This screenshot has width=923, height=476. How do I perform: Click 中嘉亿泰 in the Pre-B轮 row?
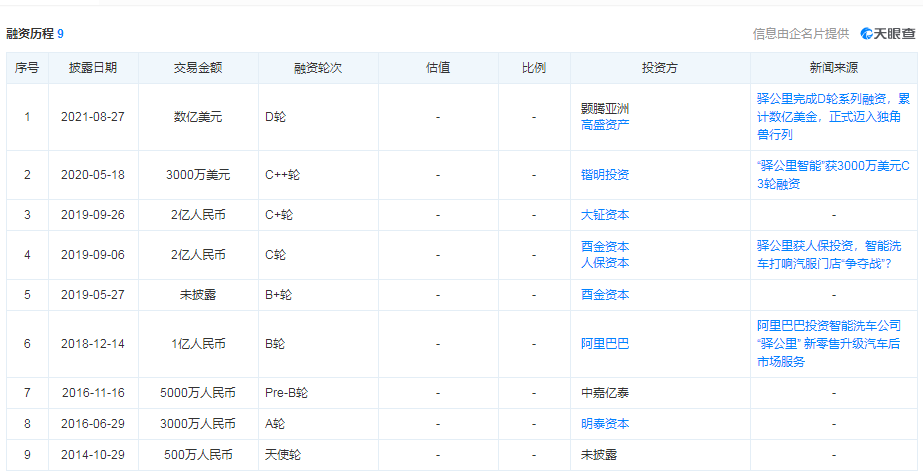(605, 393)
